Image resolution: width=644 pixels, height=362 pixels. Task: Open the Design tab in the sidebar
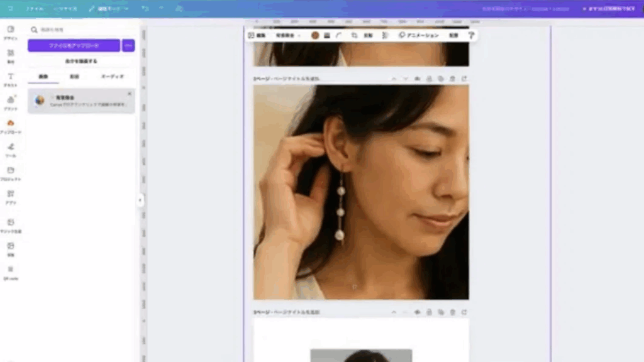(11, 32)
